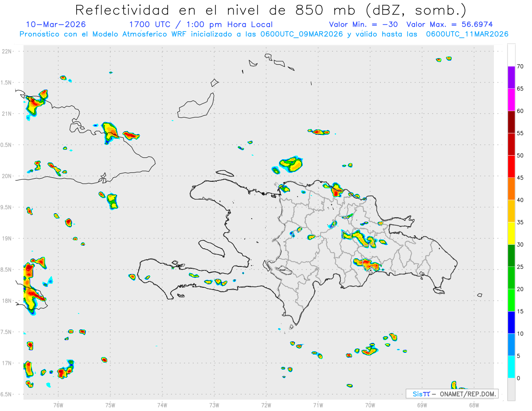Click the '75W' longitude label
532x411 pixels.
[110, 405]
